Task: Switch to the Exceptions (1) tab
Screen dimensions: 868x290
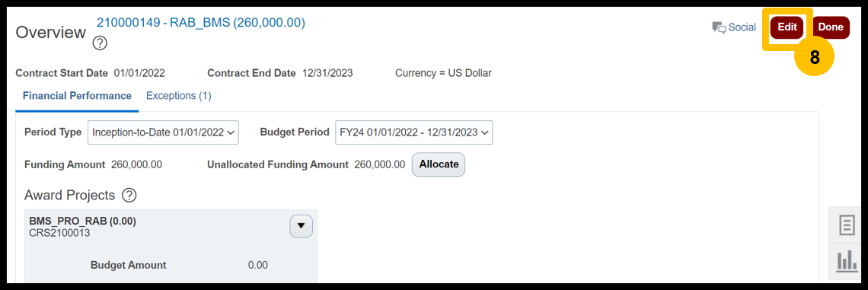Action: pos(179,96)
